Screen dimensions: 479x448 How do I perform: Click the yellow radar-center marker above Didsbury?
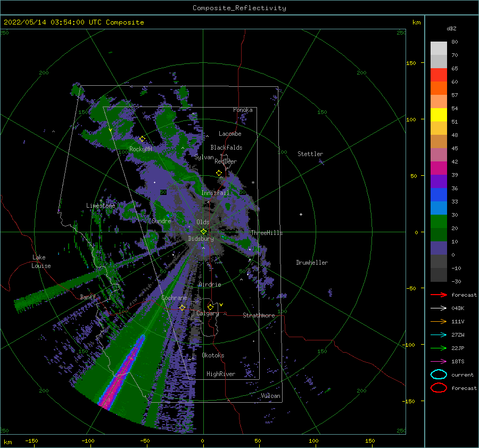203,232
